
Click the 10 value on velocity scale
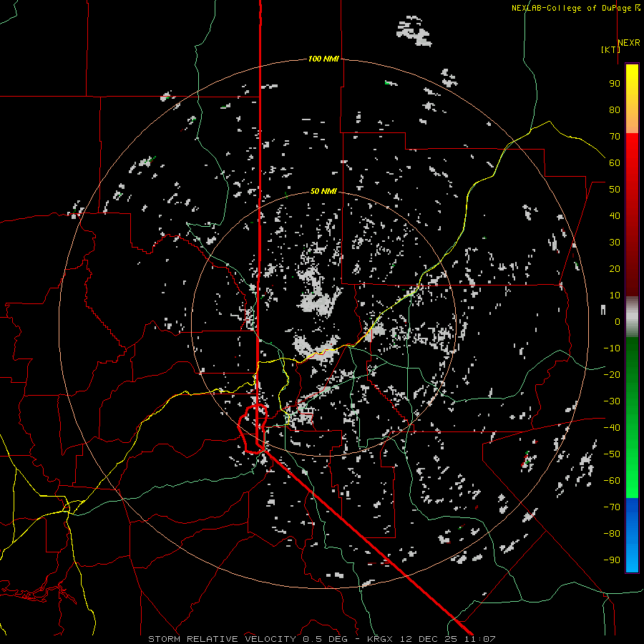[x=615, y=296]
